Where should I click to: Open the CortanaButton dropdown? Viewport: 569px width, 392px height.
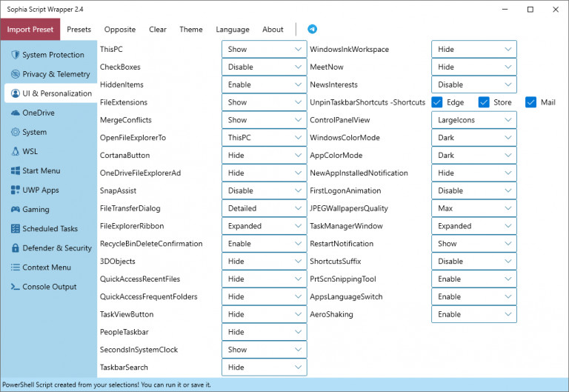pyautogui.click(x=264, y=156)
